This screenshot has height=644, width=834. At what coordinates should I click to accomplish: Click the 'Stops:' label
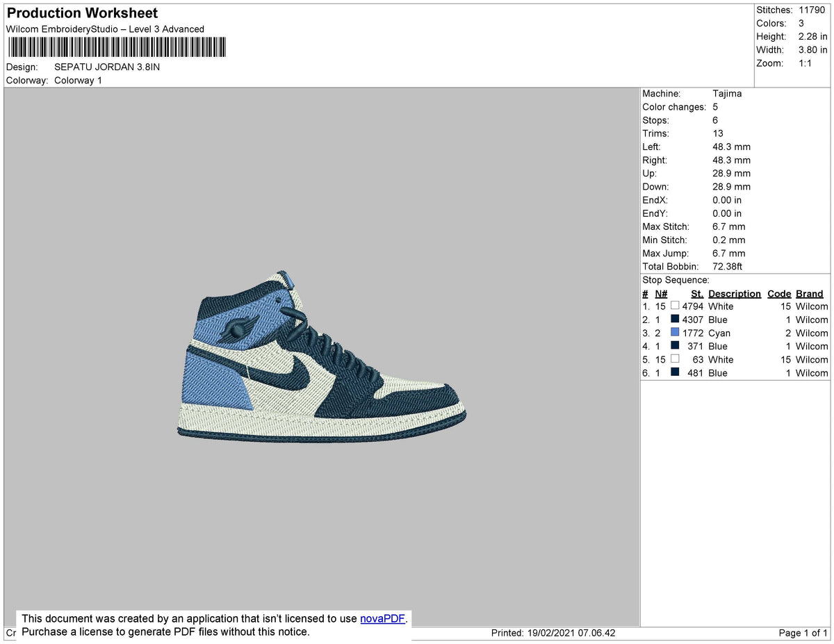(656, 120)
